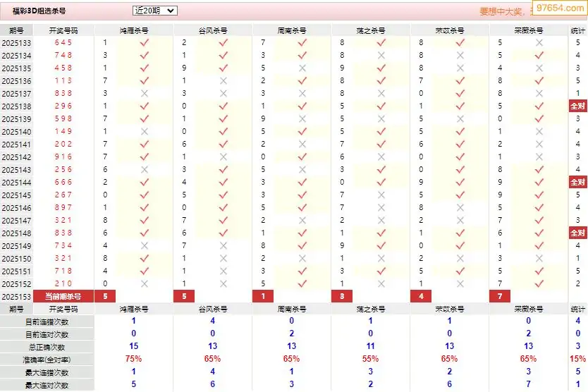Screen dimensions: 588x392
Task: Click the 总正确次数 row label
Action: click(x=47, y=348)
